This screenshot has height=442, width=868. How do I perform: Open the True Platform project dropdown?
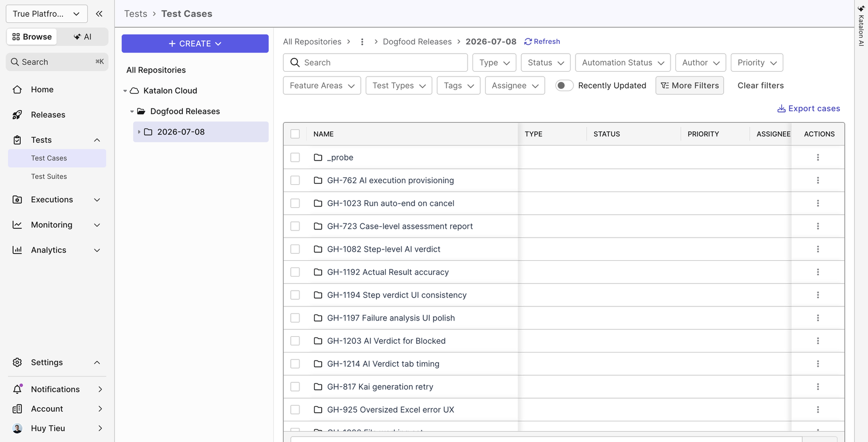(47, 14)
